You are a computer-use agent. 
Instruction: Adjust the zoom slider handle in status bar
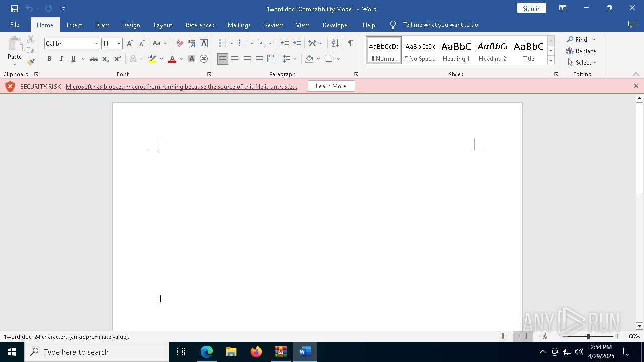tap(588, 336)
